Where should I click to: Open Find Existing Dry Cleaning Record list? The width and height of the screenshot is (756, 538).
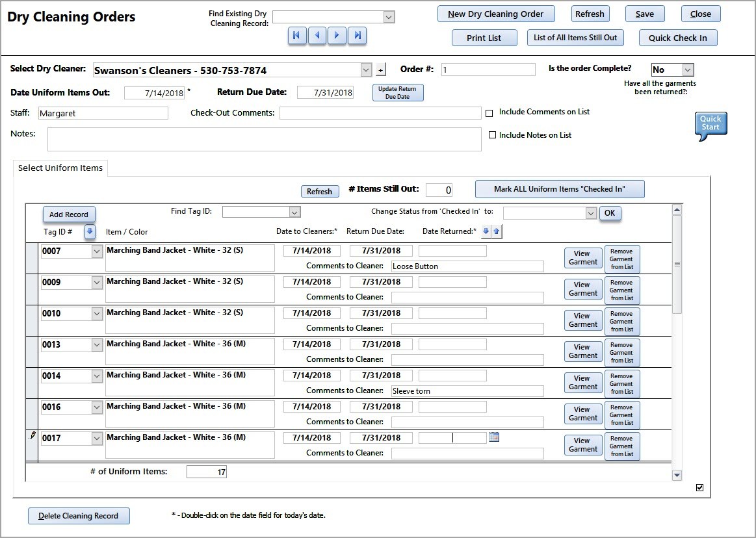click(x=389, y=18)
